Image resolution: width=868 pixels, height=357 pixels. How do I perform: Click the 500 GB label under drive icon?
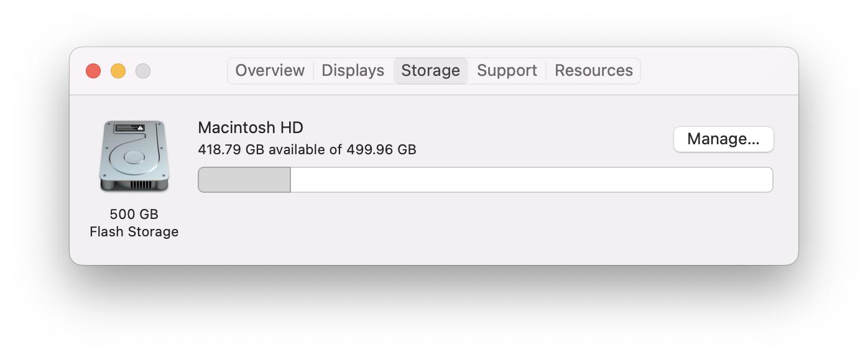pyautogui.click(x=134, y=214)
